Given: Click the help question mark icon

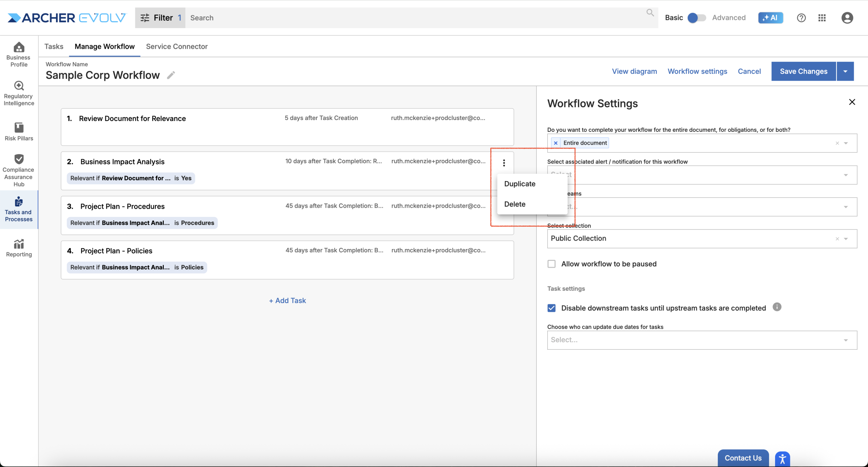Looking at the screenshot, I should pos(801,18).
